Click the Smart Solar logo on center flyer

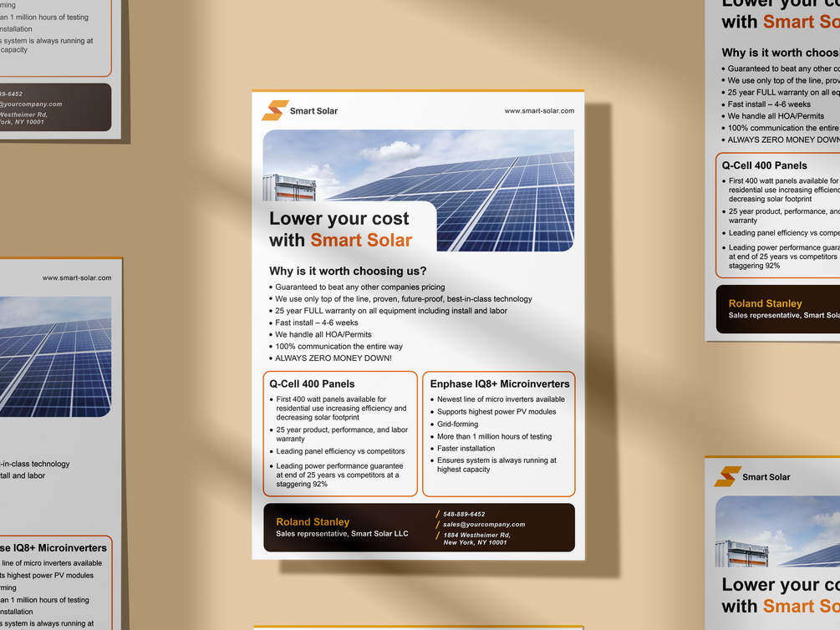coord(275,110)
